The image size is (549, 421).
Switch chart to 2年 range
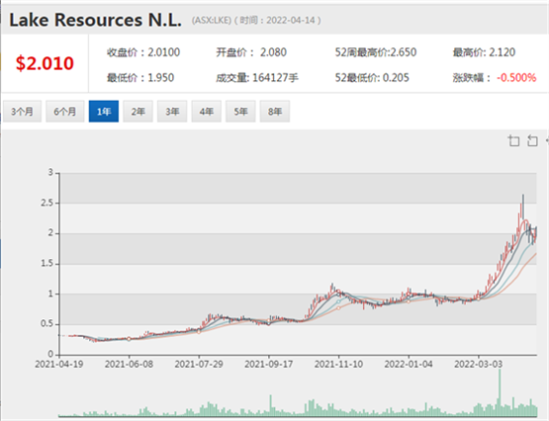tap(138, 111)
